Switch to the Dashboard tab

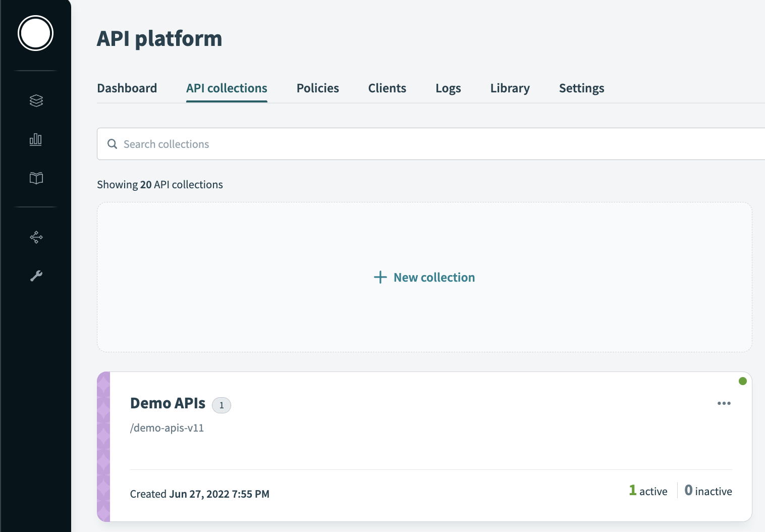[x=127, y=88]
